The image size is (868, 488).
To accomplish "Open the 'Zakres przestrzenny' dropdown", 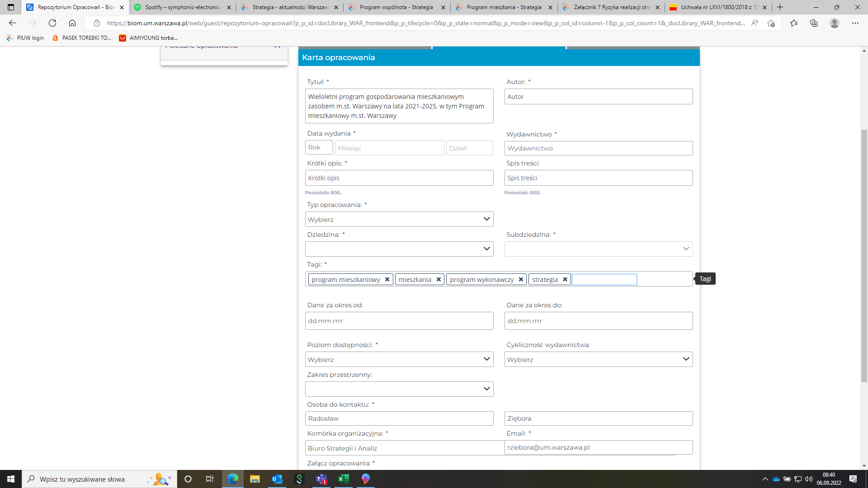I will (399, 389).
